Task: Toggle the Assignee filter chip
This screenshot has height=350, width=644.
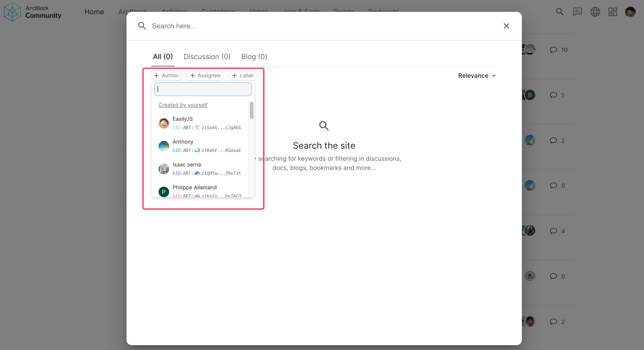Action: (x=205, y=76)
